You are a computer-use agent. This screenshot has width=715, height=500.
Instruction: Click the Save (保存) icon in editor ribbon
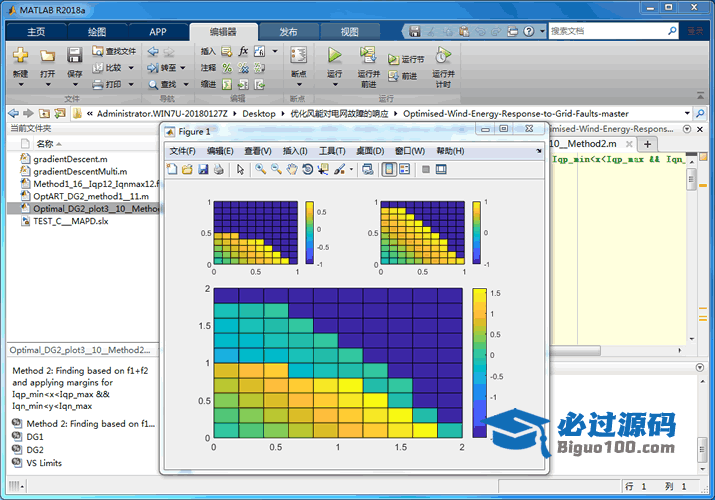pos(75,55)
